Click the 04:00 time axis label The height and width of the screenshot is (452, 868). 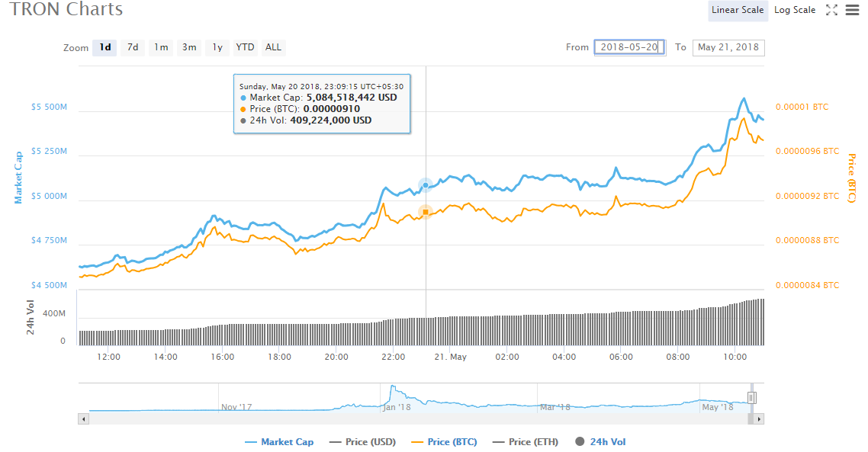coord(564,357)
